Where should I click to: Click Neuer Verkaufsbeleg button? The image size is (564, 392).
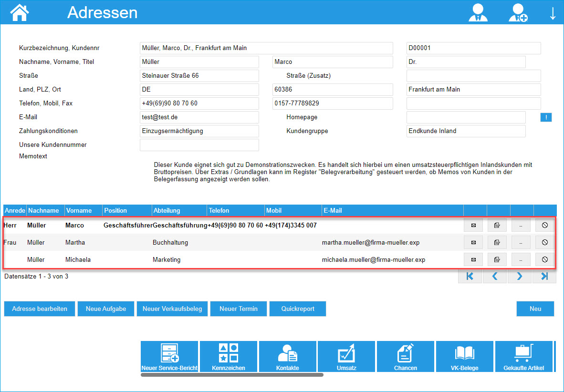coord(172,309)
